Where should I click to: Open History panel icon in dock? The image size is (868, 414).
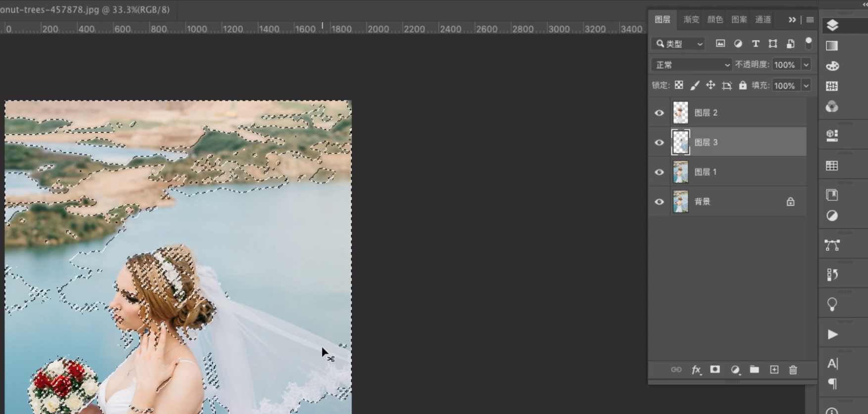(832, 275)
